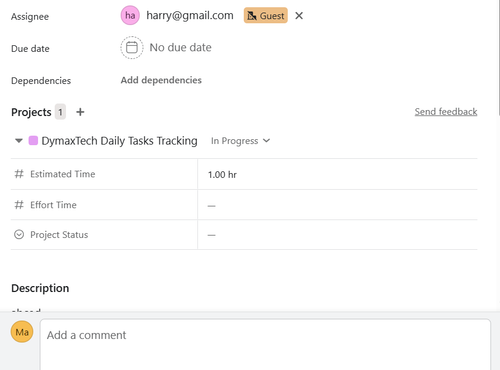This screenshot has width=500, height=370.
Task: Open the In Progress section dropdown
Action: tap(240, 141)
